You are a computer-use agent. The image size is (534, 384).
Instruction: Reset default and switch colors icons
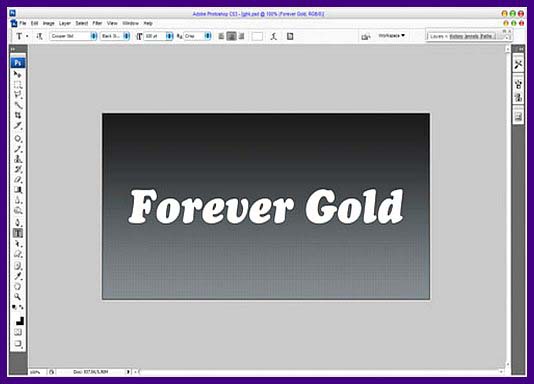[17, 307]
